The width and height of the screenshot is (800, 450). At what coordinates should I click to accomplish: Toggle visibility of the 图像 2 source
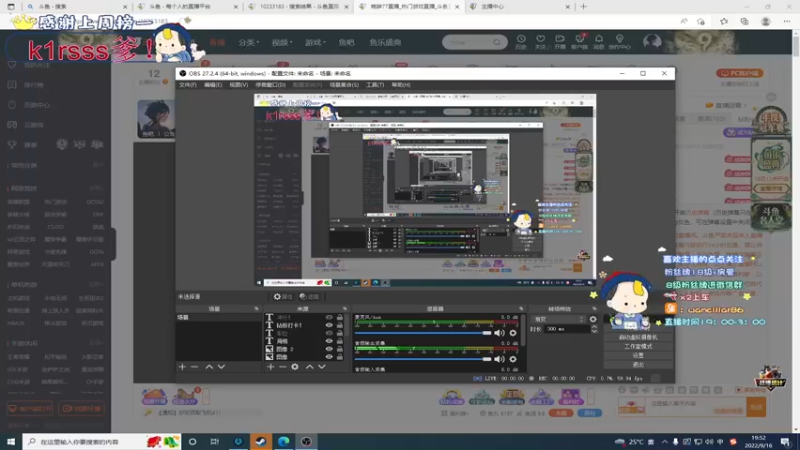coord(329,349)
